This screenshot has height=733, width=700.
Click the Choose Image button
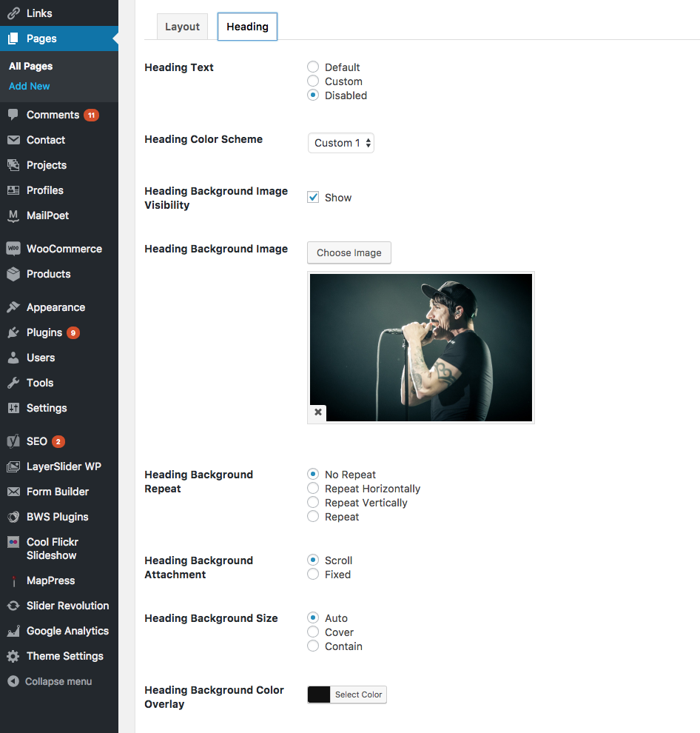tap(349, 252)
